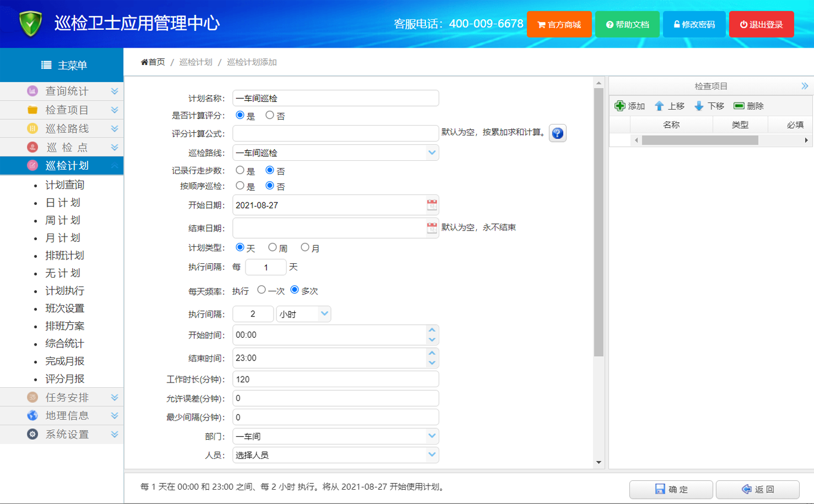This screenshot has height=504, width=814.
Task: Move item up with the up arrow icon
Action: click(659, 106)
